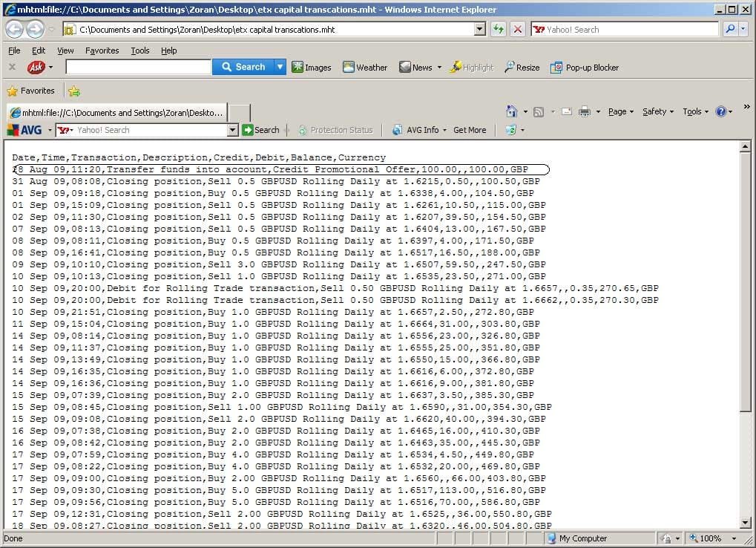Expand search provider dropdown arrow
Screen dimensions: 756x548
coord(743,29)
